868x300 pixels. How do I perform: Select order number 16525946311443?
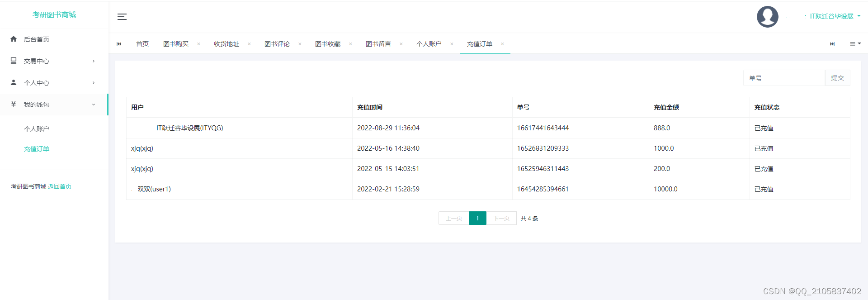[x=543, y=169]
